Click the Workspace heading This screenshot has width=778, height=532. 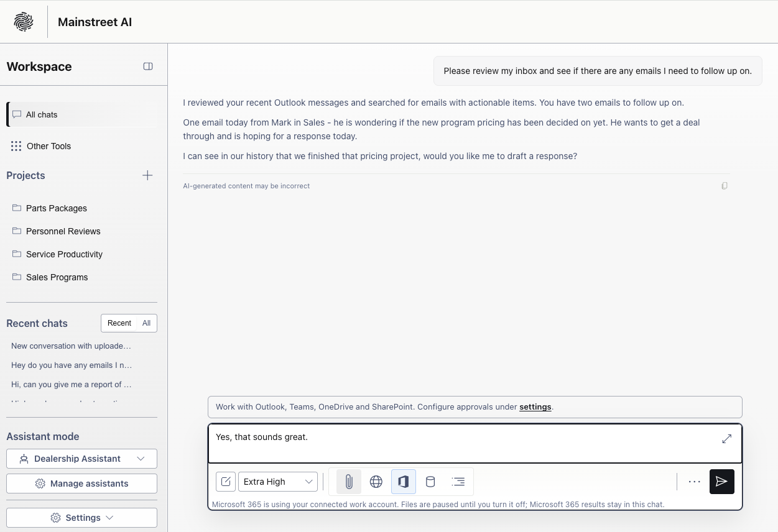(x=39, y=66)
